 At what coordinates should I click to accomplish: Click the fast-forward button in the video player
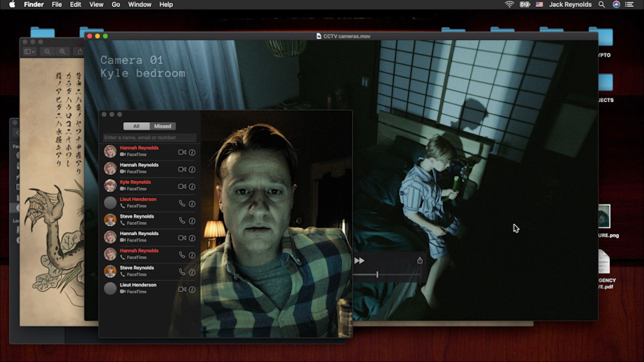[359, 260]
